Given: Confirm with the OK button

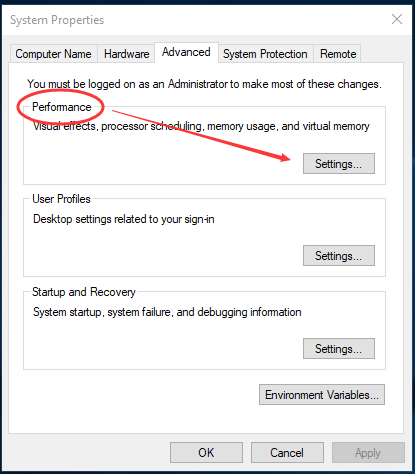Looking at the screenshot, I should 206,453.
